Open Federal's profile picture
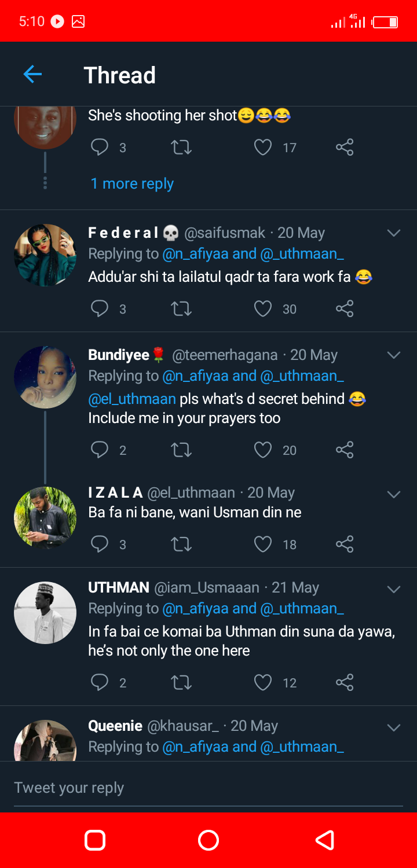The width and height of the screenshot is (417, 868). point(45,255)
